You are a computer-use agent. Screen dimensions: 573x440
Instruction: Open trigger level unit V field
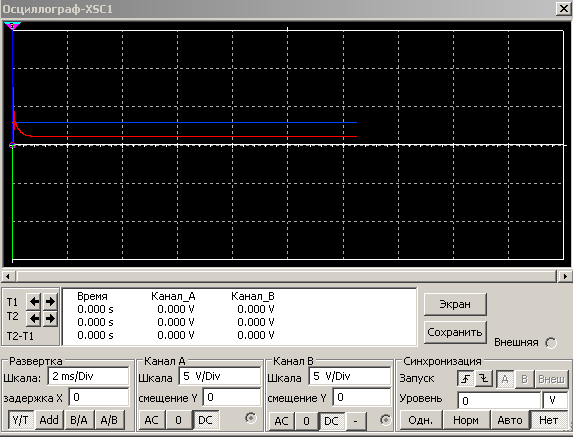pos(555,401)
